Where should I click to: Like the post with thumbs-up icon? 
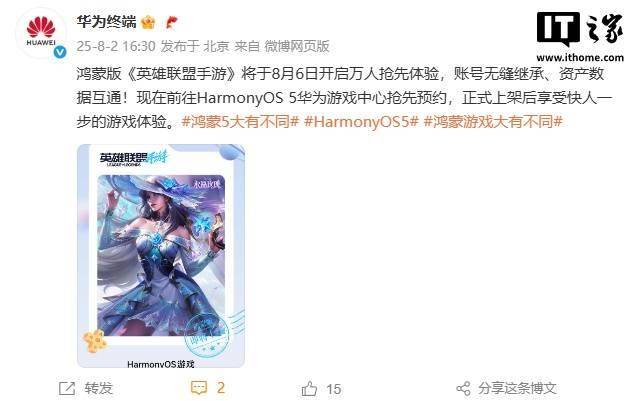(309, 388)
